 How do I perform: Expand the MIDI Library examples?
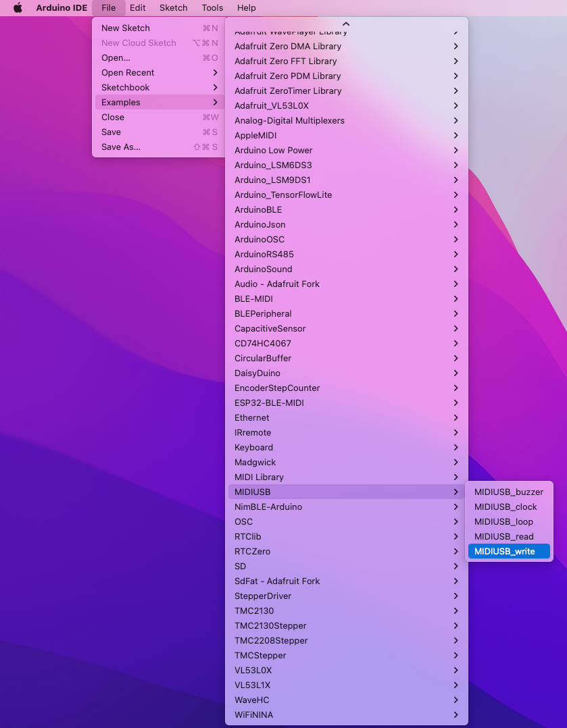(346, 477)
